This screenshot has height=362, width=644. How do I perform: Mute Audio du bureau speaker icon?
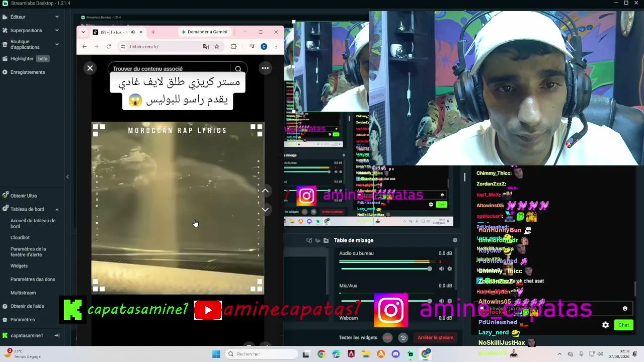click(x=441, y=269)
